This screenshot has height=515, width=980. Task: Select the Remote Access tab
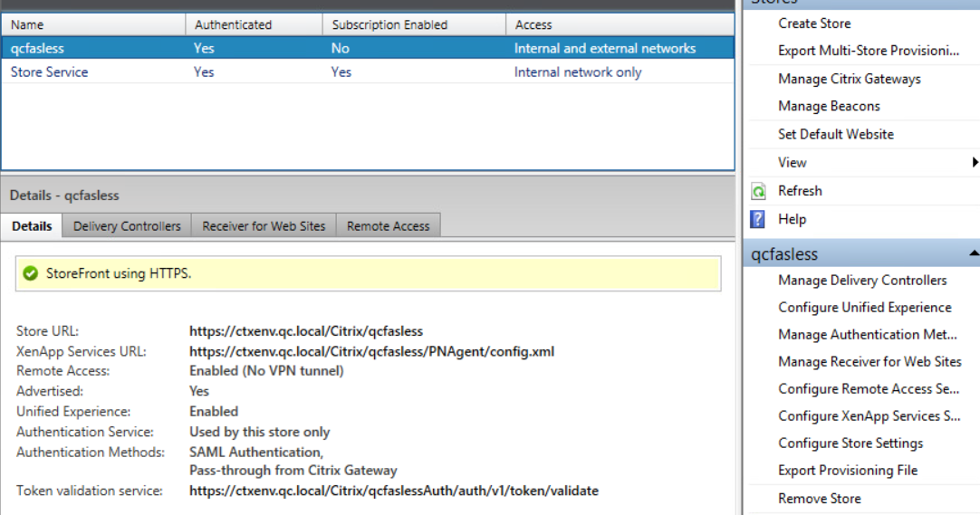pos(388,226)
